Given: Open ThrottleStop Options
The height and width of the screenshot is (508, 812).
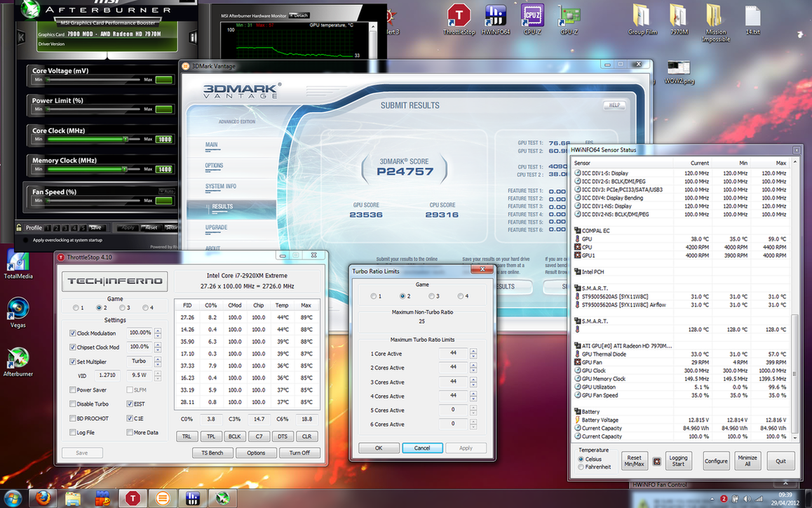Looking at the screenshot, I should point(256,453).
